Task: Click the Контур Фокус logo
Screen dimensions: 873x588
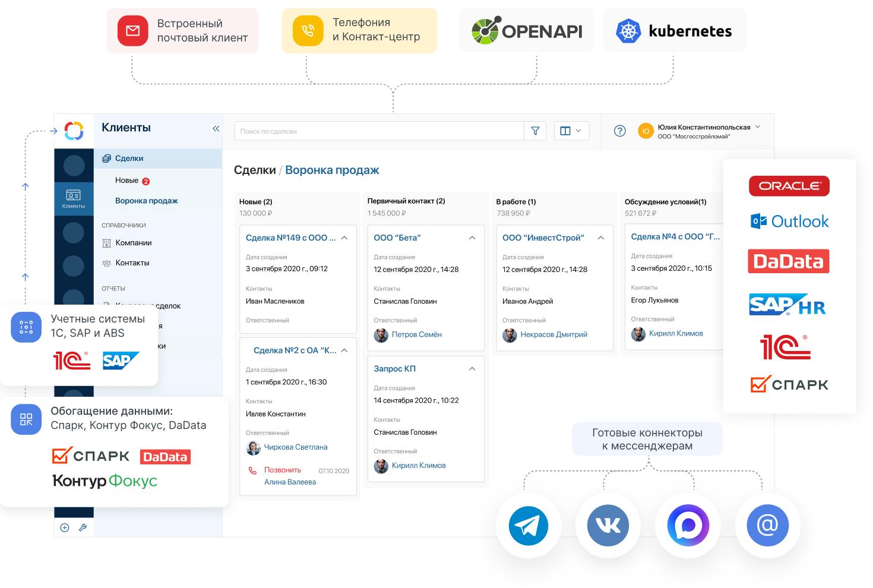Action: pyautogui.click(x=105, y=480)
